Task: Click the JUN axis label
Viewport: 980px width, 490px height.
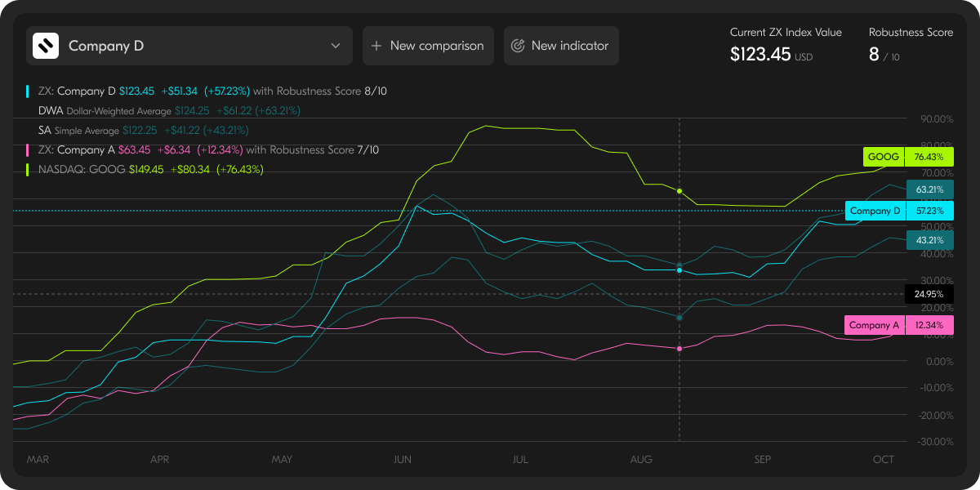Action: pyautogui.click(x=403, y=460)
